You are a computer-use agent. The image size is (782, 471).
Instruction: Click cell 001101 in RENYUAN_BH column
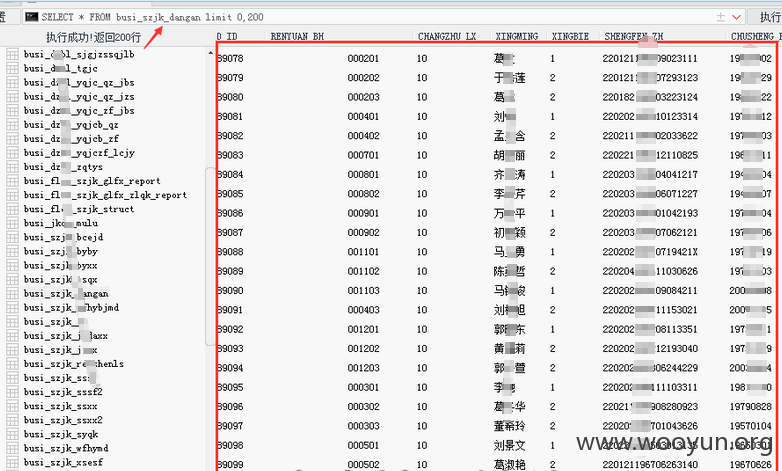point(363,252)
